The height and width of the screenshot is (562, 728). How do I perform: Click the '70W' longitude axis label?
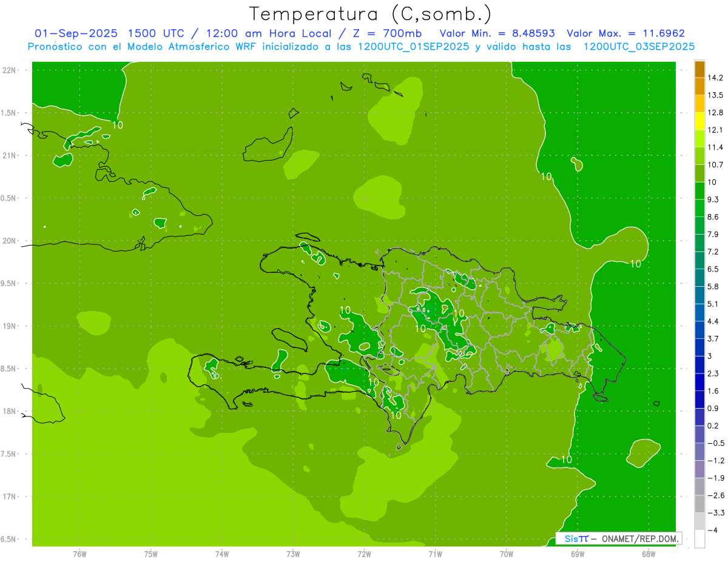click(506, 554)
